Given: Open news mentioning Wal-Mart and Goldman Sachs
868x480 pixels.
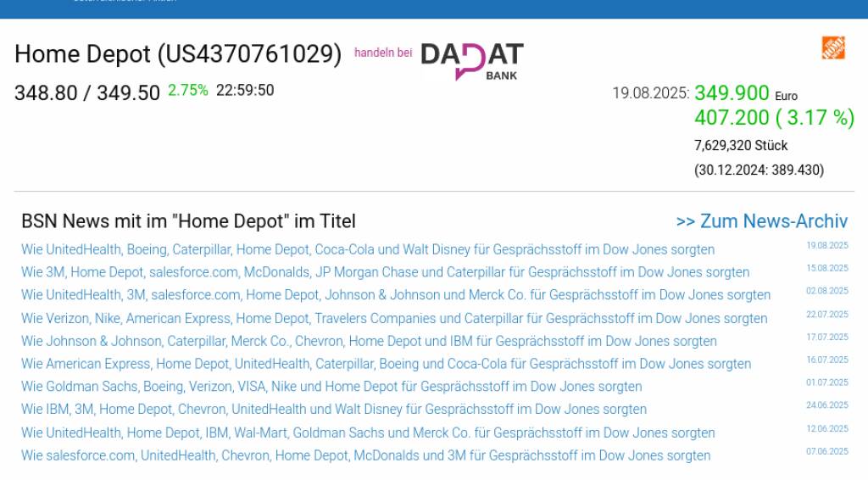Looking at the screenshot, I should [x=368, y=433].
